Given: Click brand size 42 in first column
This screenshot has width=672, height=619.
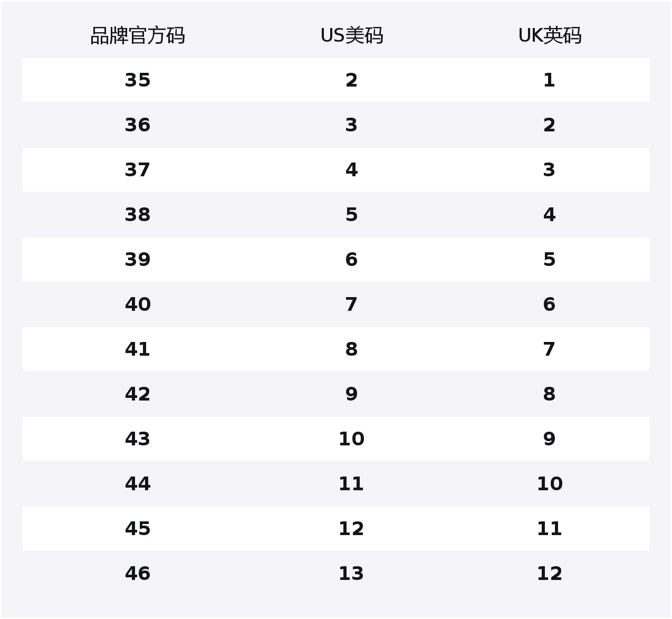Looking at the screenshot, I should coord(138,394).
